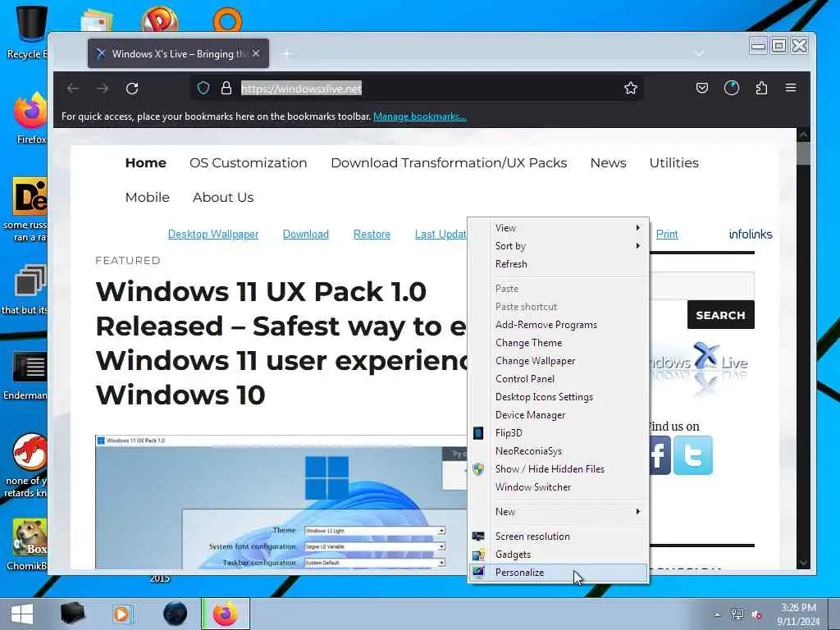Click the Firefox forward arrow button
The height and width of the screenshot is (630, 840).
point(103,89)
